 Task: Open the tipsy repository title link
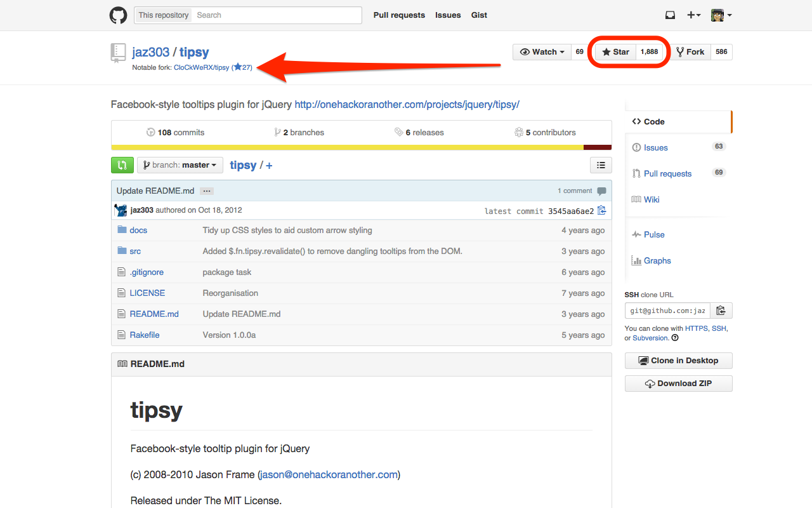click(194, 52)
